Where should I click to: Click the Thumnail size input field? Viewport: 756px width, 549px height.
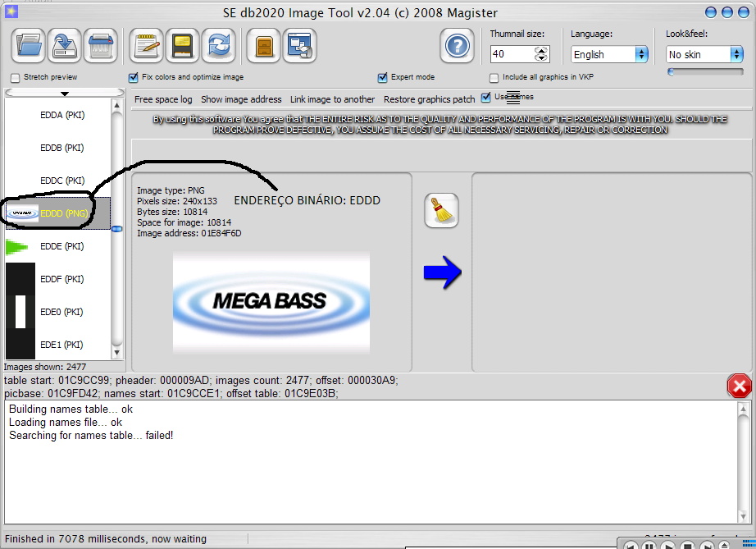tap(513, 54)
